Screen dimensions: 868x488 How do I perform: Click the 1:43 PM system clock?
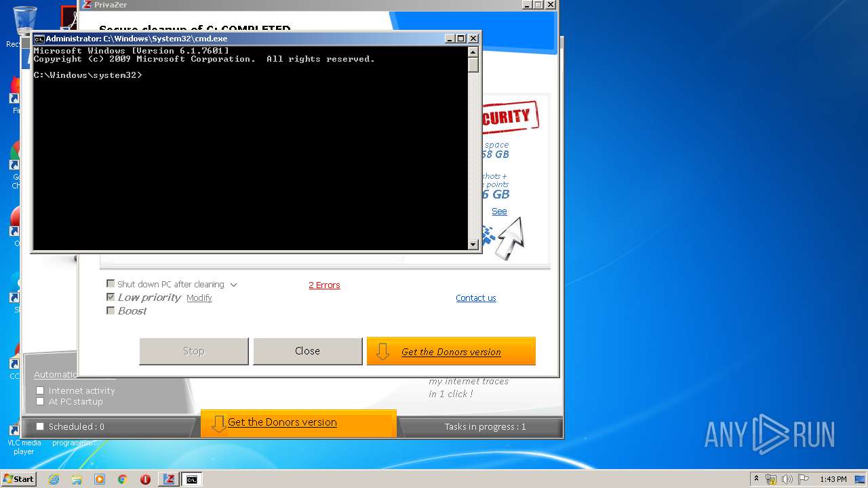833,479
